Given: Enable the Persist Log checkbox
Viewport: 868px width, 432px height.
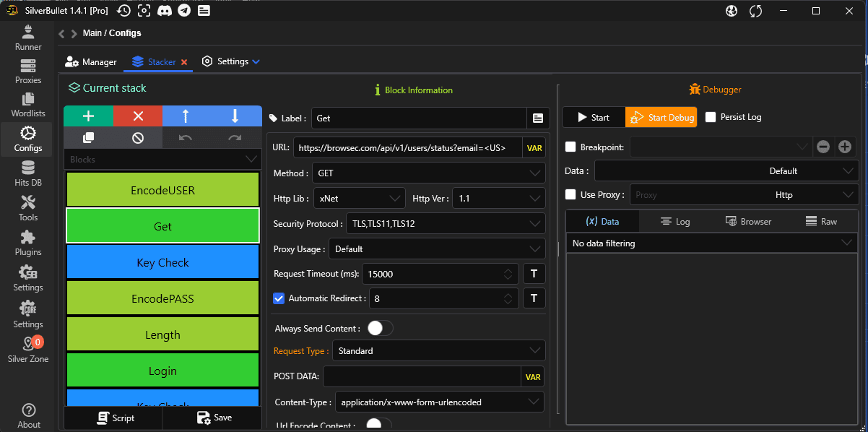Looking at the screenshot, I should click(x=711, y=117).
